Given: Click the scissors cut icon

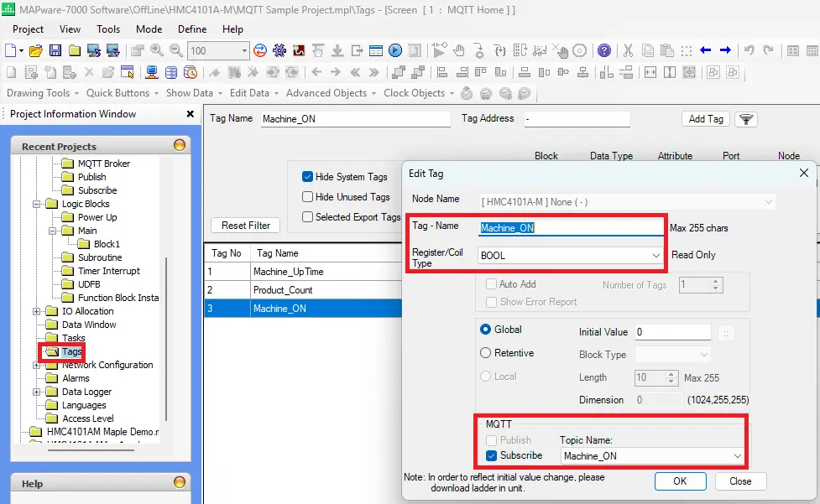Looking at the screenshot, I should 626,50.
